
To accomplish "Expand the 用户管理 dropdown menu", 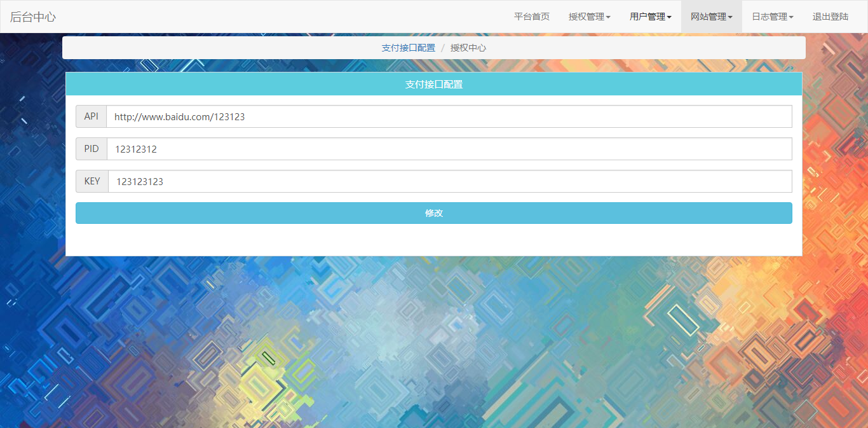I will [x=650, y=17].
